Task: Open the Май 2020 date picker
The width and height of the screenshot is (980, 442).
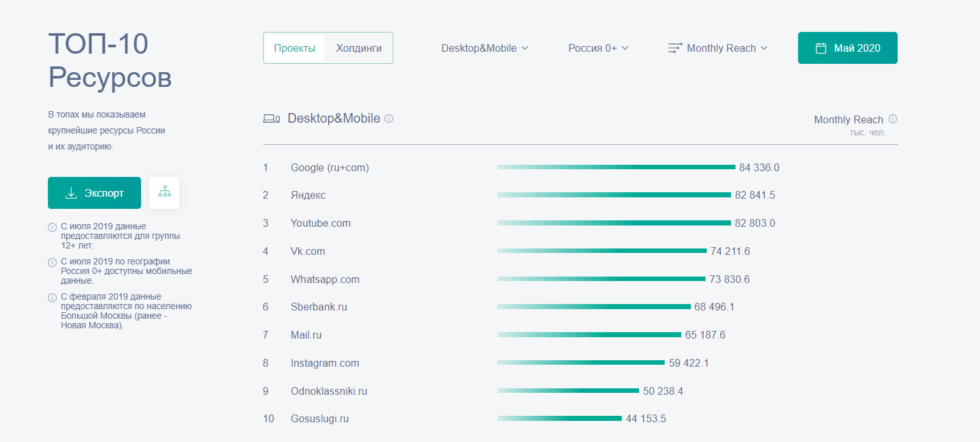Action: tap(847, 48)
